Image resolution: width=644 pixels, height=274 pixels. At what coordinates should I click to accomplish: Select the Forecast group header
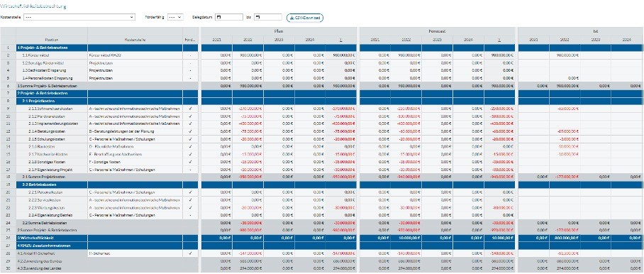click(x=438, y=31)
